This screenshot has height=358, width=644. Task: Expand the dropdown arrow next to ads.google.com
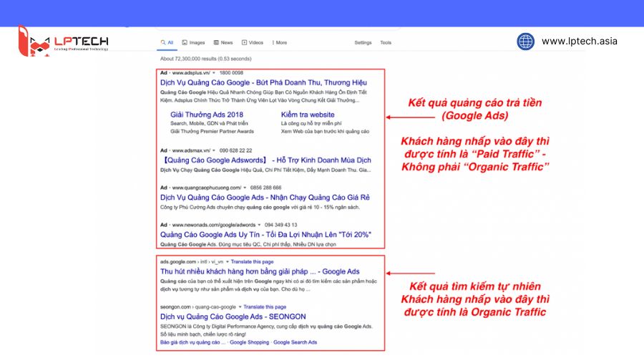[227, 261]
